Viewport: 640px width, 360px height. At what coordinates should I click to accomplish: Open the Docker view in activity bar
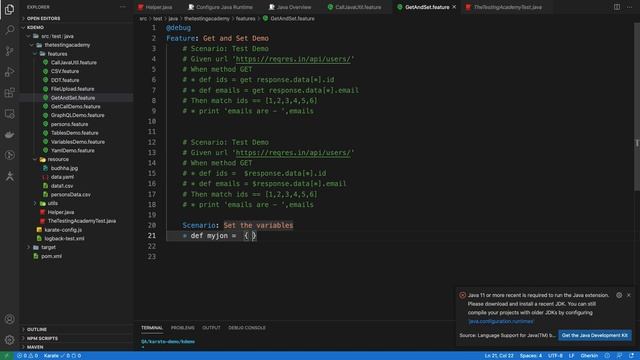pyautogui.click(x=9, y=134)
